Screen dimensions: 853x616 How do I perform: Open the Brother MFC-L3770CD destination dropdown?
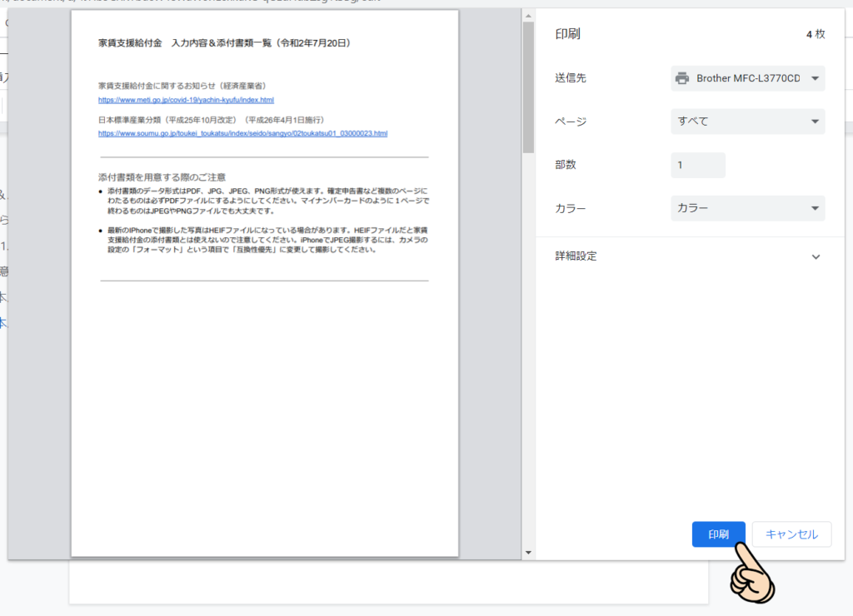747,78
